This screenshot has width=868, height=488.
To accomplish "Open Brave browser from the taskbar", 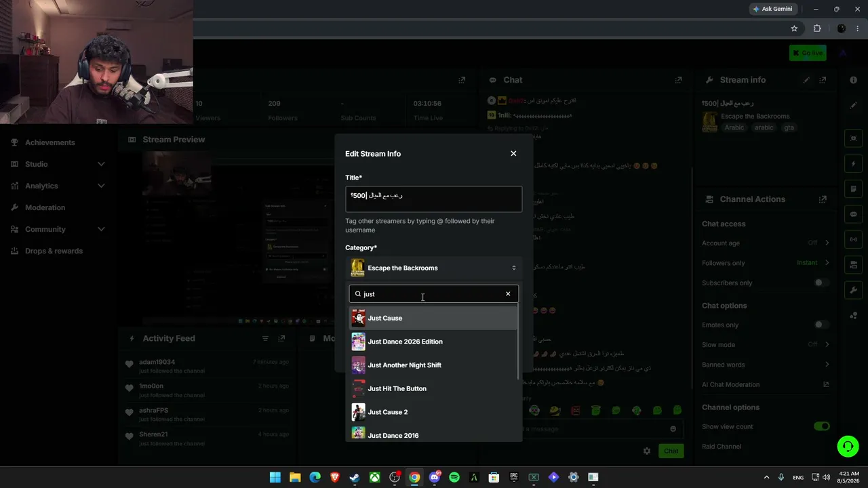I will point(335,477).
